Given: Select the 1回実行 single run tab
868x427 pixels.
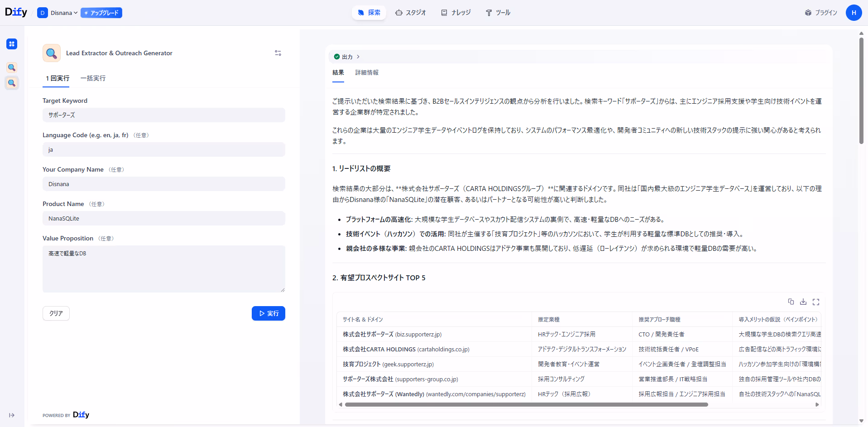Looking at the screenshot, I should pyautogui.click(x=58, y=78).
